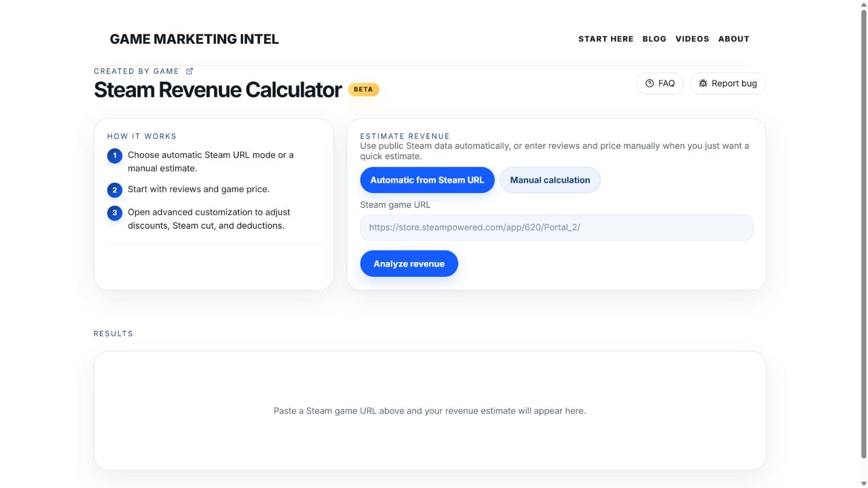
Task: Open the START HERE menu item
Action: pyautogui.click(x=606, y=39)
